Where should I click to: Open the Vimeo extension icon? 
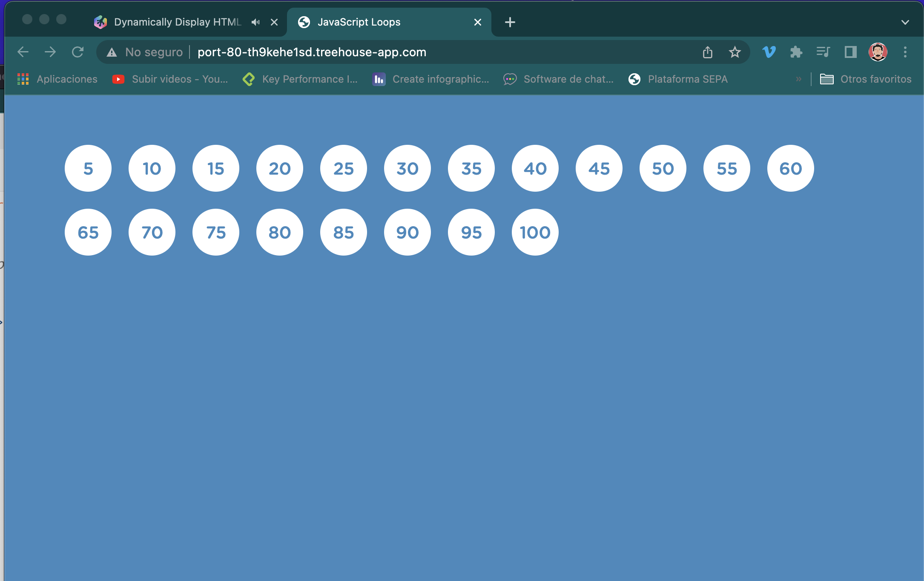769,52
